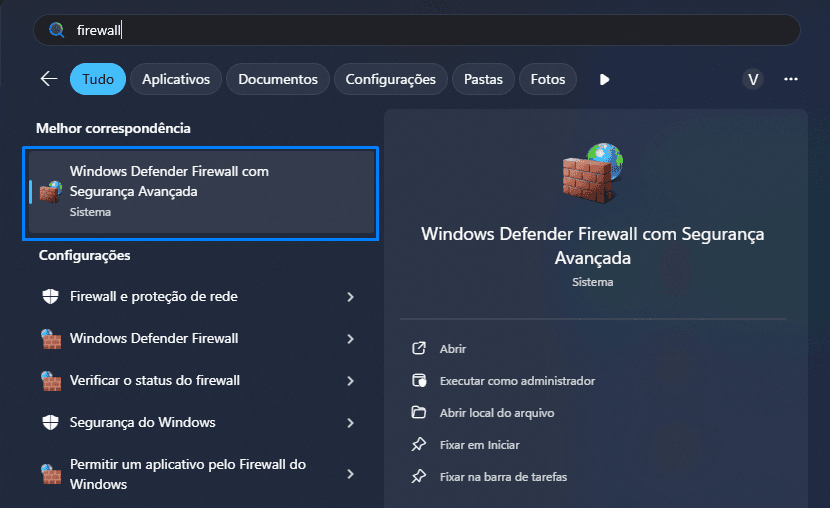Expand Permitir um aplicativo pelo Firewall chevron
Viewport: 830px width, 508px height.
(x=350, y=474)
